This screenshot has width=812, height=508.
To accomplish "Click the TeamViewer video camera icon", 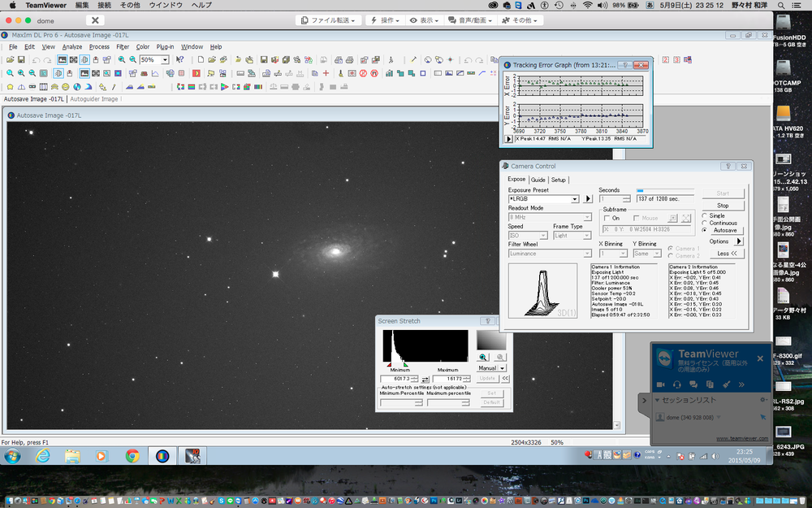I will pyautogui.click(x=660, y=384).
